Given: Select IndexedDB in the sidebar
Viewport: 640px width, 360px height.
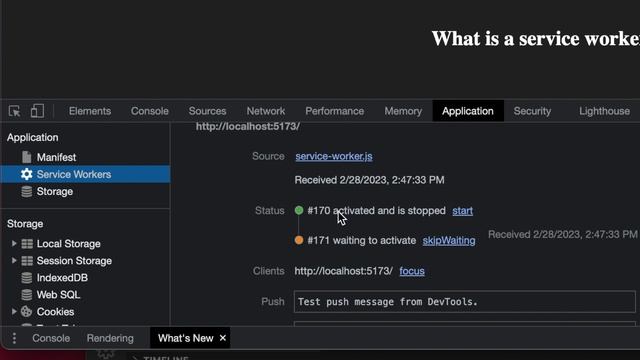Looking at the screenshot, I should pos(62,278).
